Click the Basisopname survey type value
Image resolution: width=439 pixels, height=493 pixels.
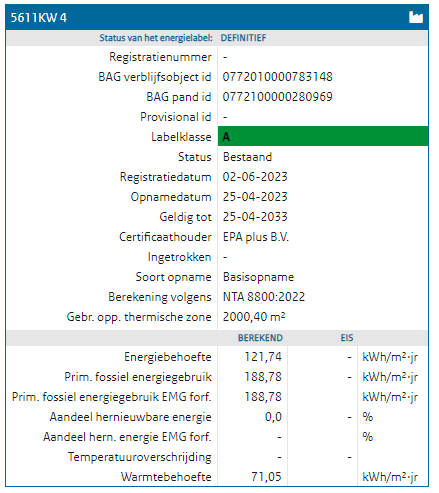[258, 277]
